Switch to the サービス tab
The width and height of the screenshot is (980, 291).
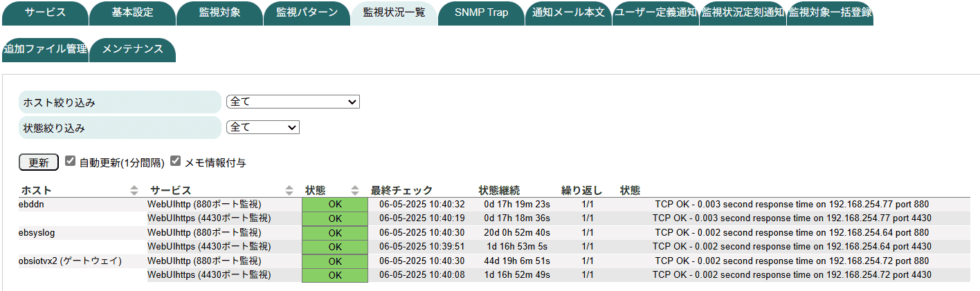pos(45,13)
